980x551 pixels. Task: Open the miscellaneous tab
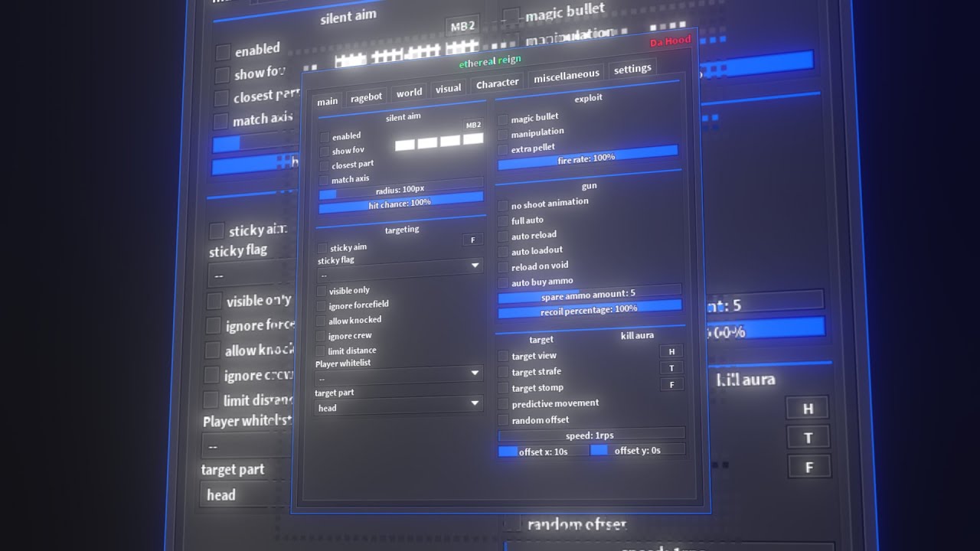point(566,75)
